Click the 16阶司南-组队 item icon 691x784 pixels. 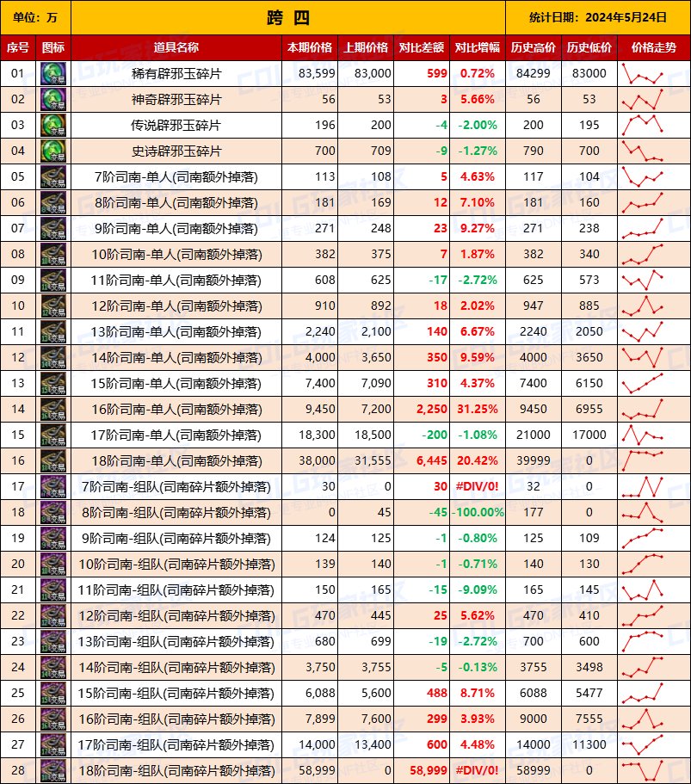[x=53, y=719]
